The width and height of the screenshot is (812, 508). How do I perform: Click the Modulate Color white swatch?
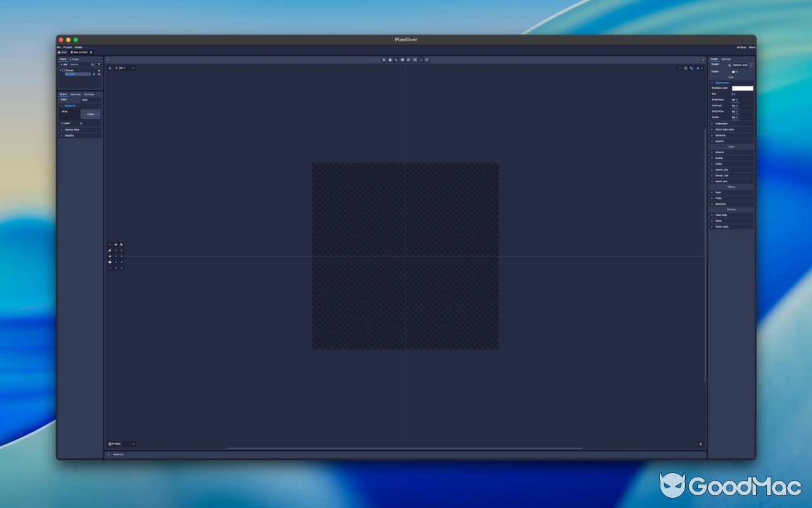742,88
